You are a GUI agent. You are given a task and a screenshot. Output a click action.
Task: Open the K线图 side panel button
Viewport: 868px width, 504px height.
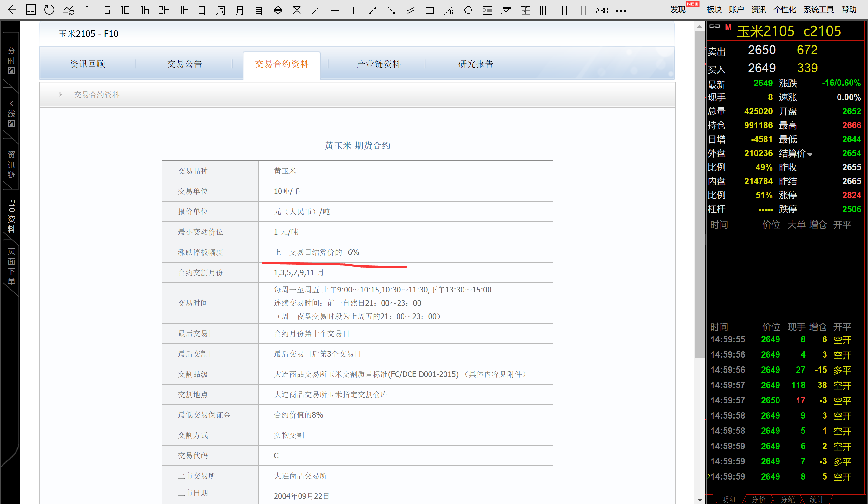tap(11, 114)
